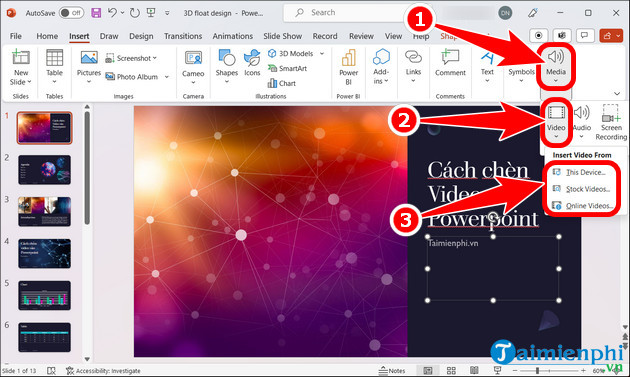Click the Cameo icon
The image size is (630, 377).
pyautogui.click(x=193, y=58)
